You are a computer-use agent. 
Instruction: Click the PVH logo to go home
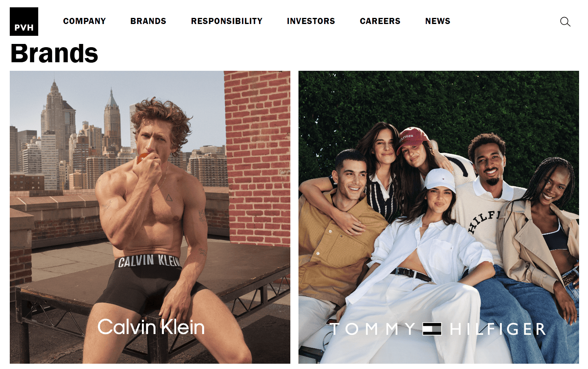[24, 22]
